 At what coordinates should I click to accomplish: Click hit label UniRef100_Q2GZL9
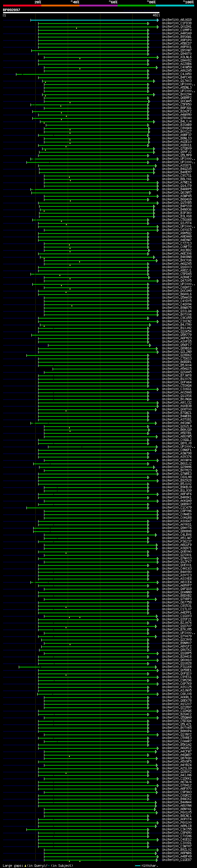click(x=177, y=426)
